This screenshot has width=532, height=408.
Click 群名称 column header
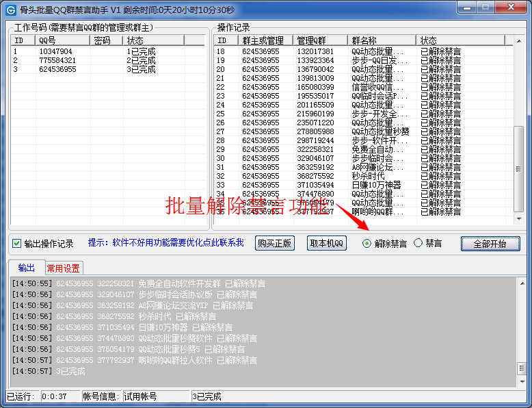point(382,40)
